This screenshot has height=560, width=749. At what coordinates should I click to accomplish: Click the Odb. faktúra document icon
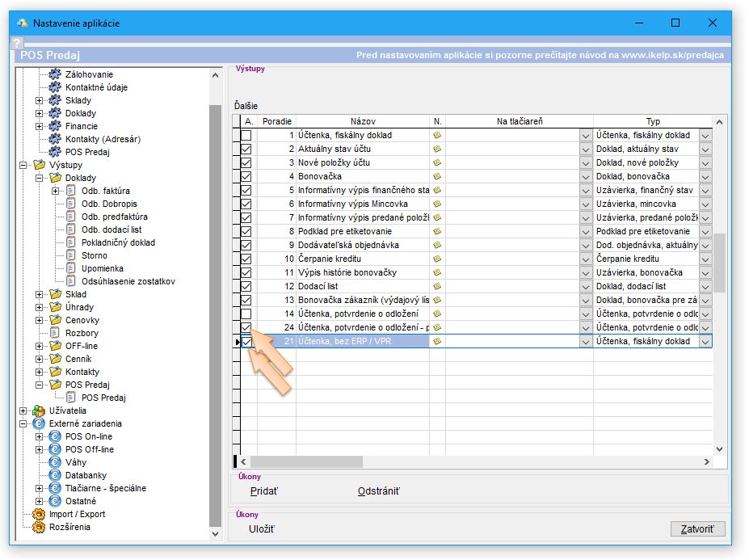(70, 191)
